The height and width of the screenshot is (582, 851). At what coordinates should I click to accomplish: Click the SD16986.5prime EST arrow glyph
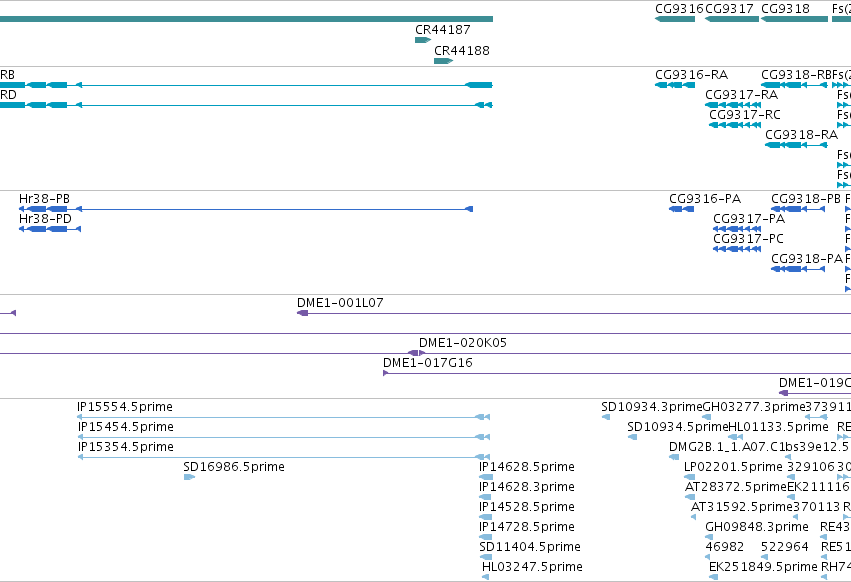pyautogui.click(x=189, y=477)
